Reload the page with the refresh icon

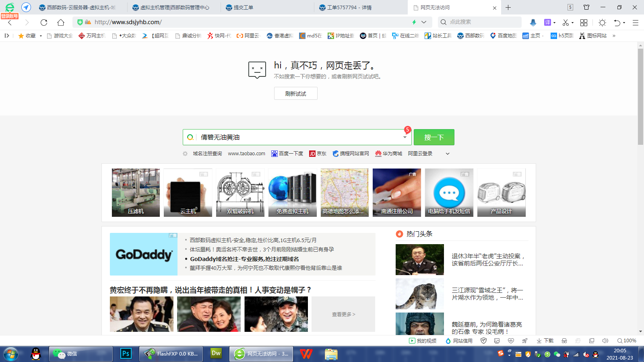(x=44, y=23)
